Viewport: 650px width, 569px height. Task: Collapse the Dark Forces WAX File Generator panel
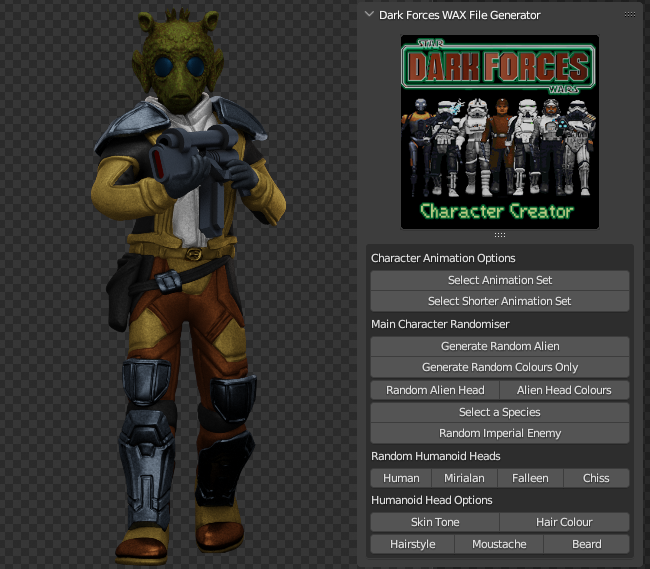369,15
